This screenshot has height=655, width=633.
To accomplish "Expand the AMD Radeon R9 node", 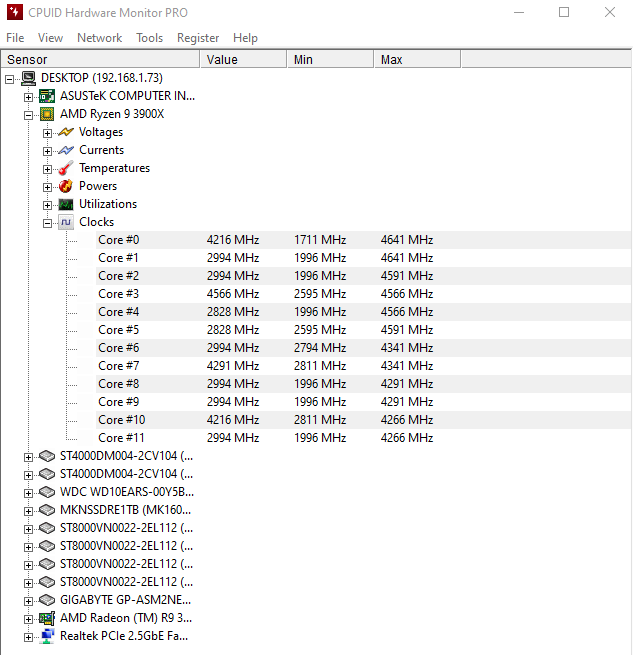I will pos(28,619).
